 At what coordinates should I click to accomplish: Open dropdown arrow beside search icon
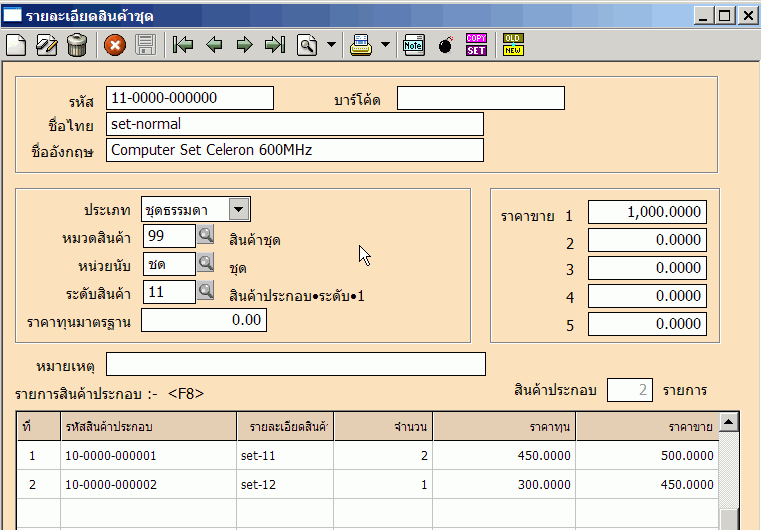[331, 45]
